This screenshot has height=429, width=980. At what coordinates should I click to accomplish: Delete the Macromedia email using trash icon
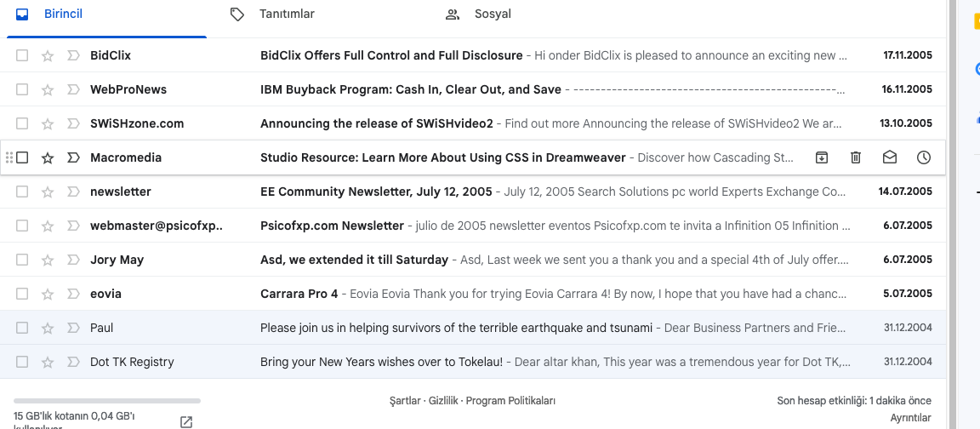856,157
